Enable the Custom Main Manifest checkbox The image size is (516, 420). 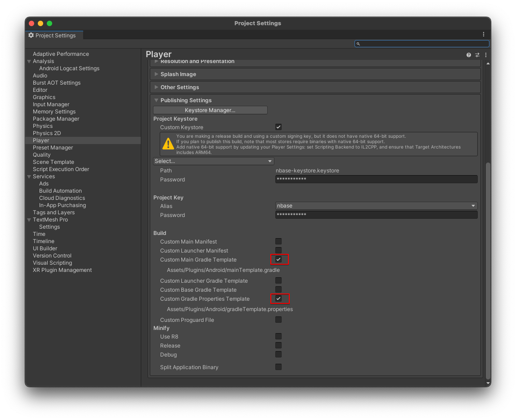(x=278, y=241)
